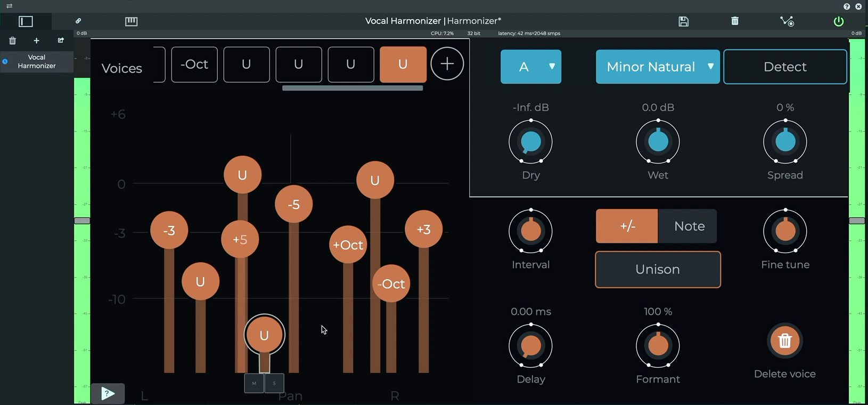Click Delete voice trash button
This screenshot has height=405, width=868.
click(785, 341)
